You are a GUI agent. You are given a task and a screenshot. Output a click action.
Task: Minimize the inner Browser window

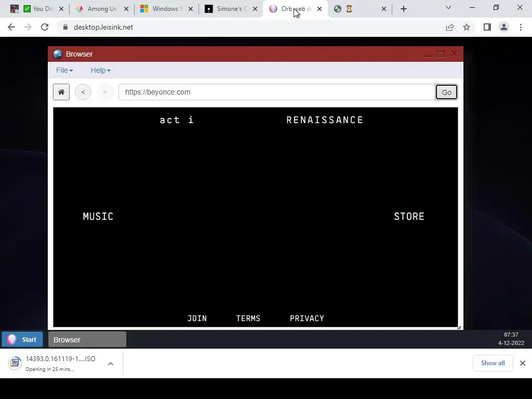point(427,54)
